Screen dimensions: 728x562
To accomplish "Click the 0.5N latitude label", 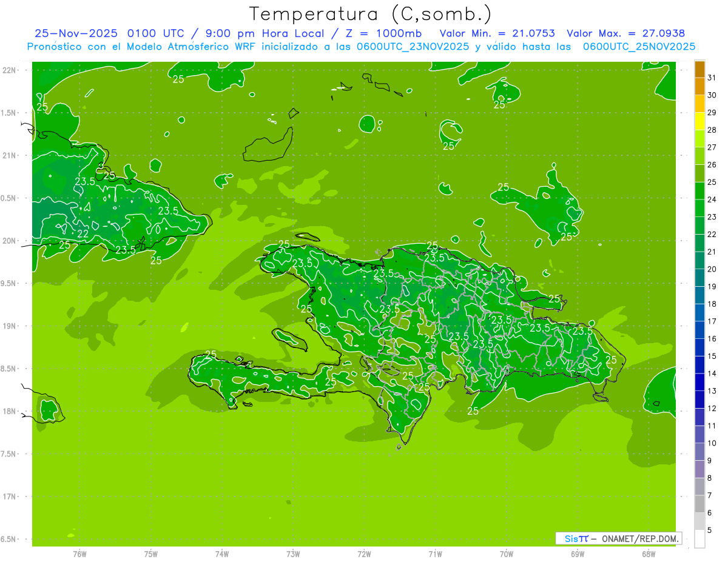I will (x=8, y=198).
